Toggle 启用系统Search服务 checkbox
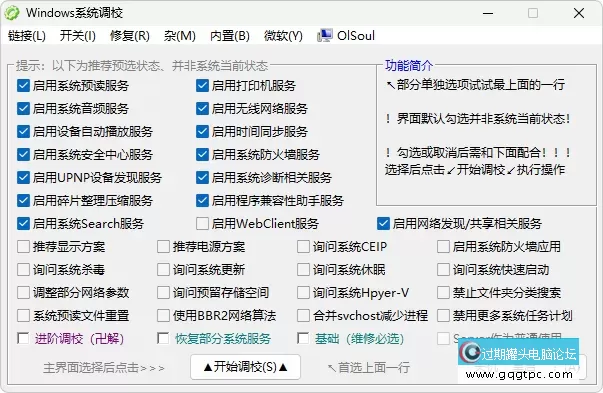 [x=23, y=223]
